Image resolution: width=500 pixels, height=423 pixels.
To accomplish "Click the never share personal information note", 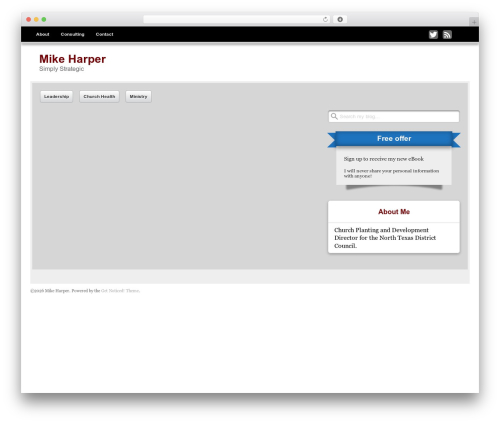I will coord(391,173).
